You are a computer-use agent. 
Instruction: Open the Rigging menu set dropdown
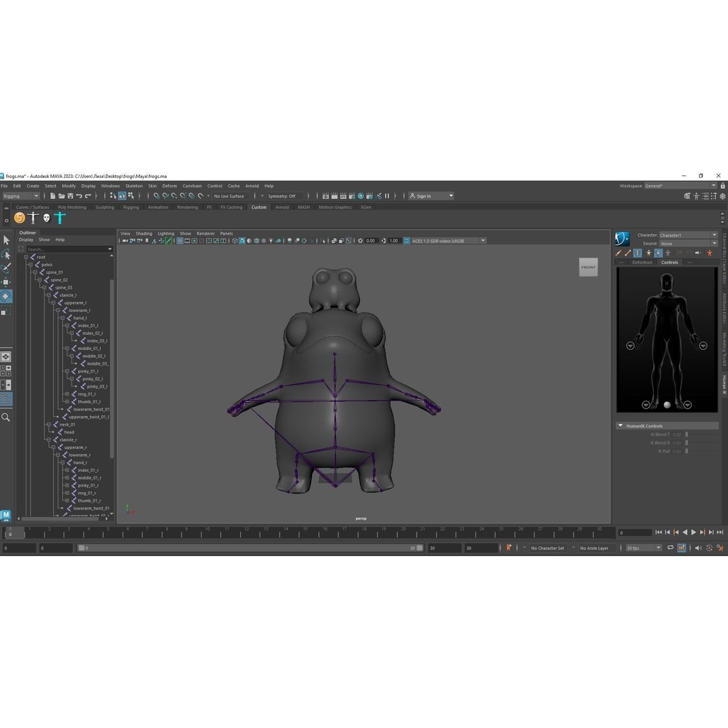(20, 195)
